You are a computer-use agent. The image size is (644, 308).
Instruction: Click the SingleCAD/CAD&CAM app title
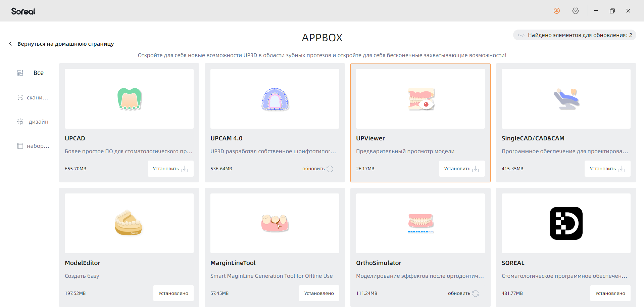pos(533,138)
